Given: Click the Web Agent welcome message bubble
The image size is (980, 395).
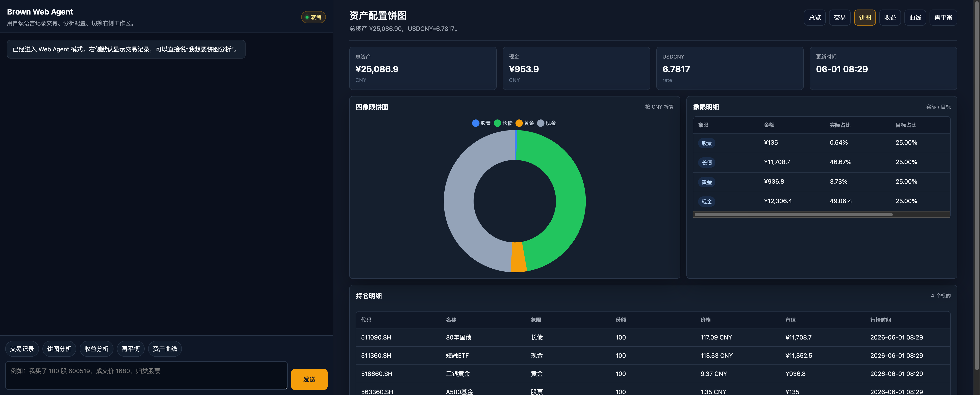Looking at the screenshot, I should point(126,49).
